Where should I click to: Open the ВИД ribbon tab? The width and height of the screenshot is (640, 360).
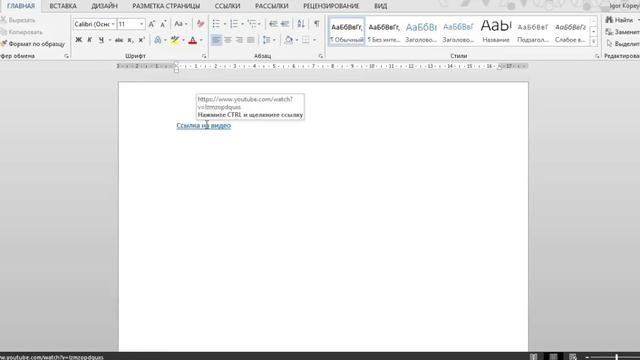380,6
